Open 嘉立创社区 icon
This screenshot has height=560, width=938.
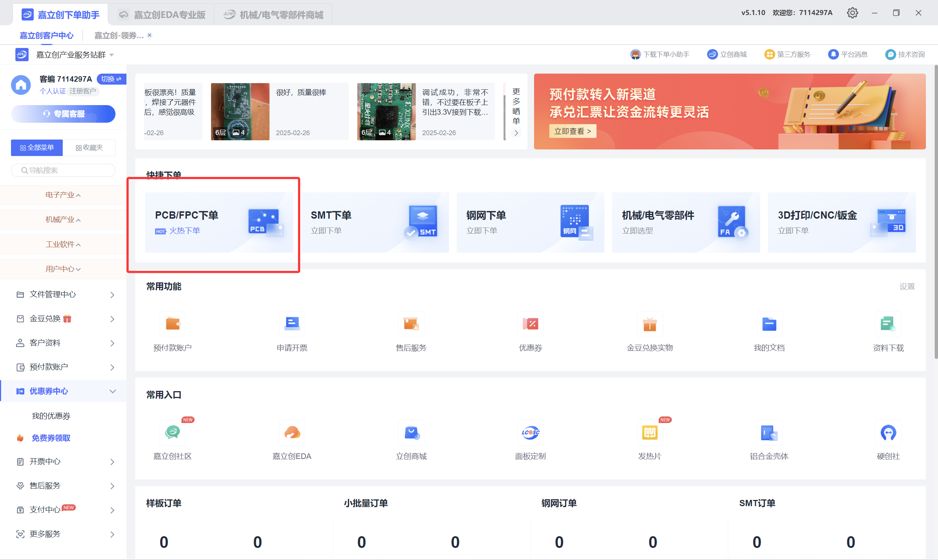(x=173, y=432)
